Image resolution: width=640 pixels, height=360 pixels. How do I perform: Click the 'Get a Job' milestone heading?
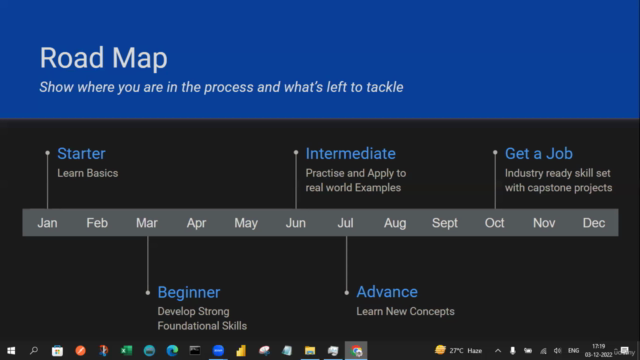539,153
